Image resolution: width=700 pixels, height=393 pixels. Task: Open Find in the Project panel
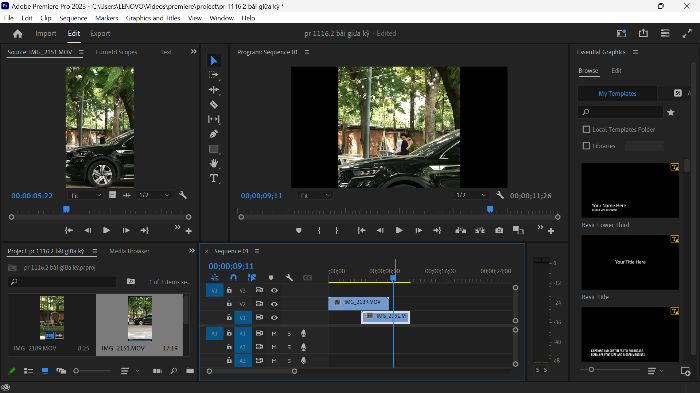pyautogui.click(x=174, y=371)
